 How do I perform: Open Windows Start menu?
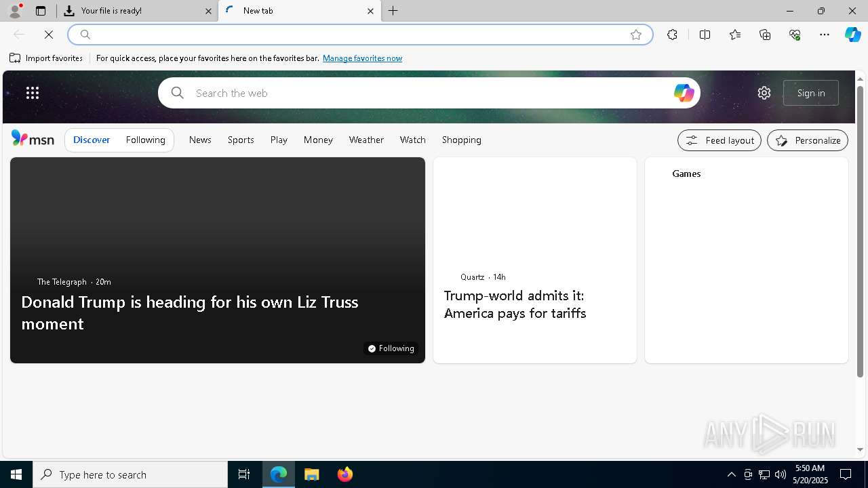tap(16, 474)
